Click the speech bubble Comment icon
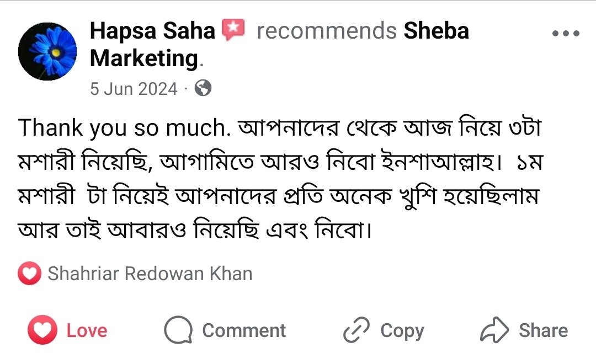Image resolution: width=596 pixels, height=364 pixels. pos(178,330)
